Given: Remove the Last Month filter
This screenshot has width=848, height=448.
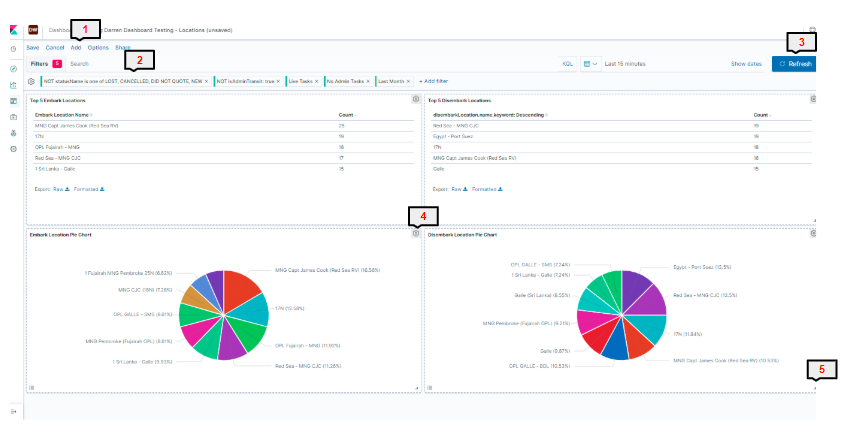Looking at the screenshot, I should pyautogui.click(x=408, y=81).
